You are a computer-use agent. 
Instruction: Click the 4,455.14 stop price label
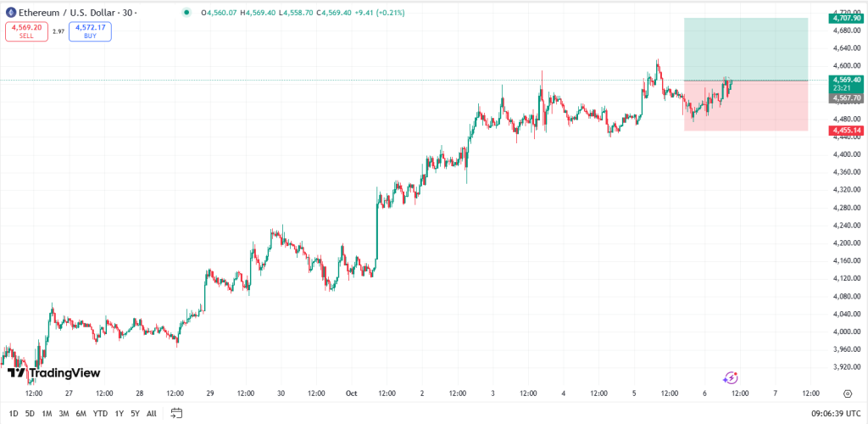point(847,131)
